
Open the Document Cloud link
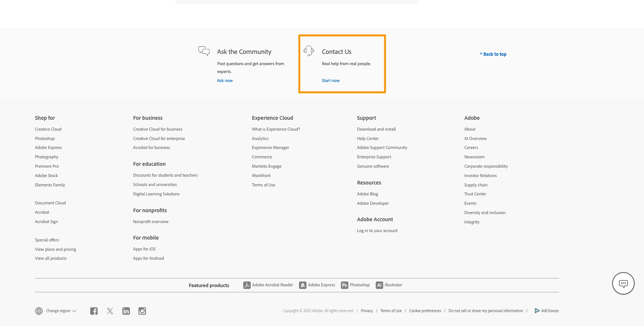coord(51,203)
